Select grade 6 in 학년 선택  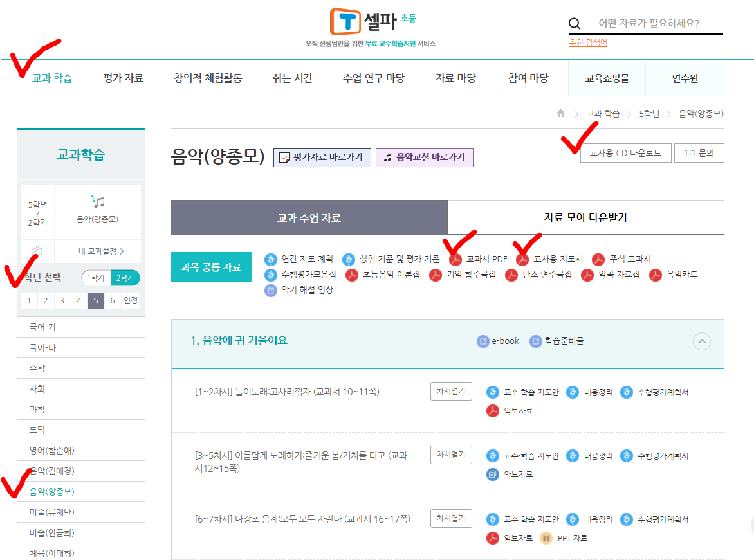click(113, 300)
